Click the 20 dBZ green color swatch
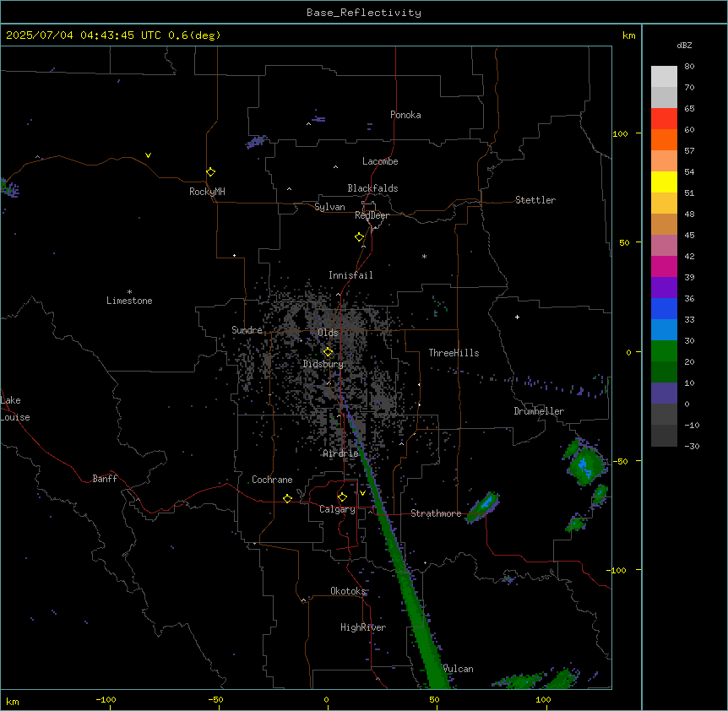 click(664, 351)
